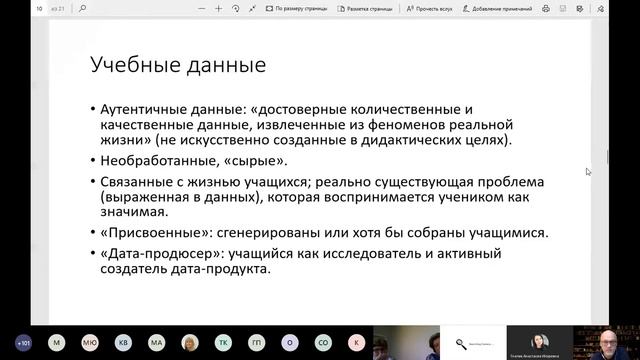The width and height of the screenshot is (640, 360).
Task: Zoom in with the plus icon
Action: coord(218,9)
